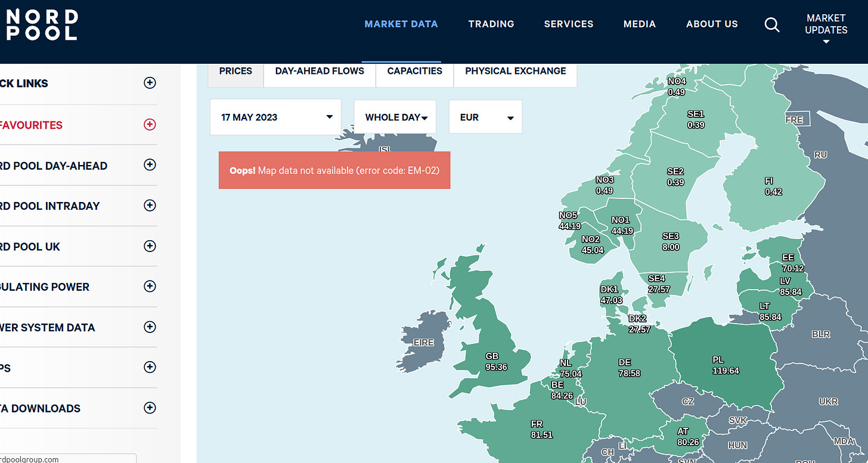This screenshot has height=463, width=868.
Task: Expand Quick Links plus icon
Action: coord(150,83)
